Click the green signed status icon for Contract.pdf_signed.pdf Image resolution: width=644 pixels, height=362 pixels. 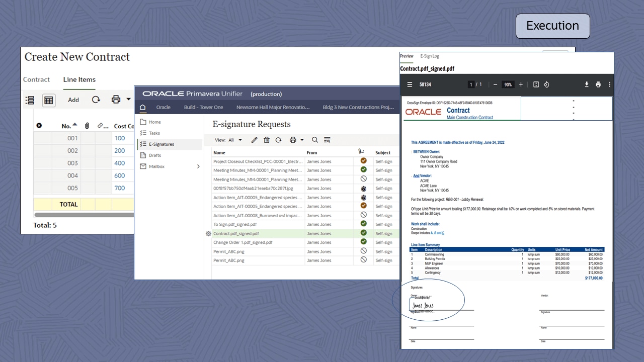click(363, 233)
